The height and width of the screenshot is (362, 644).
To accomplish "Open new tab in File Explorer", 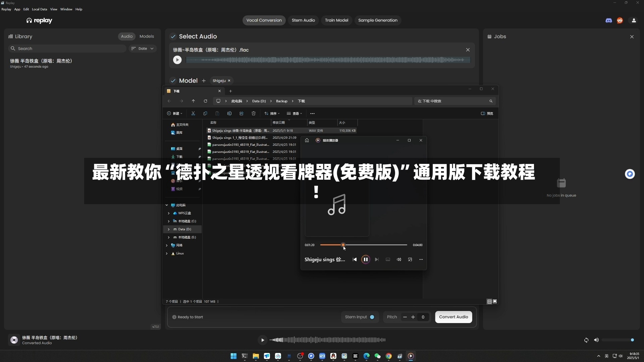I will (230, 91).
